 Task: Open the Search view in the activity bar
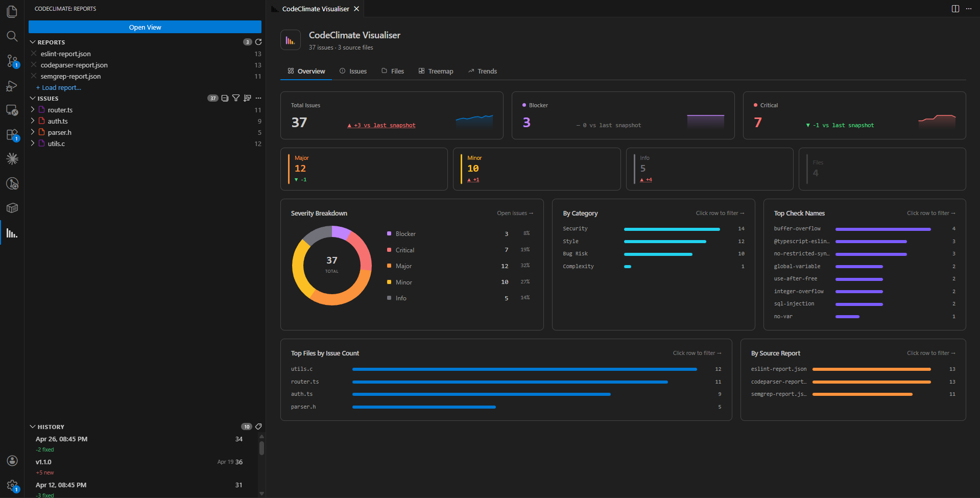12,36
